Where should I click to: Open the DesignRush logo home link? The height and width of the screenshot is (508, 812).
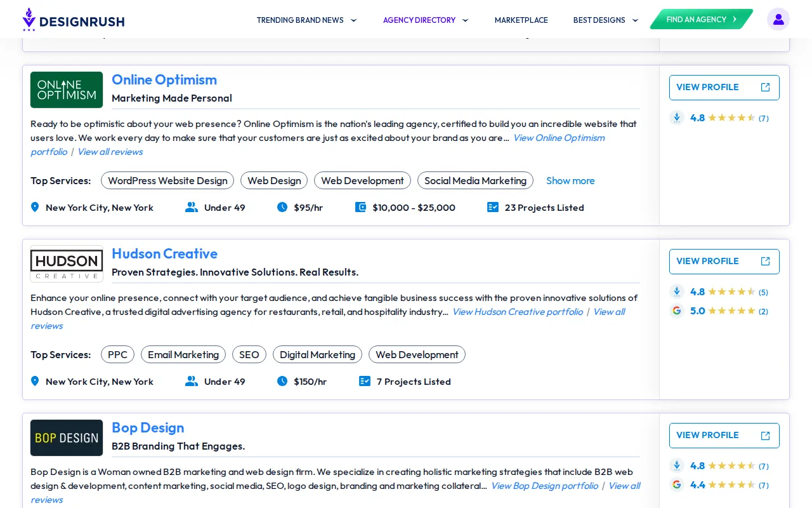click(x=73, y=20)
